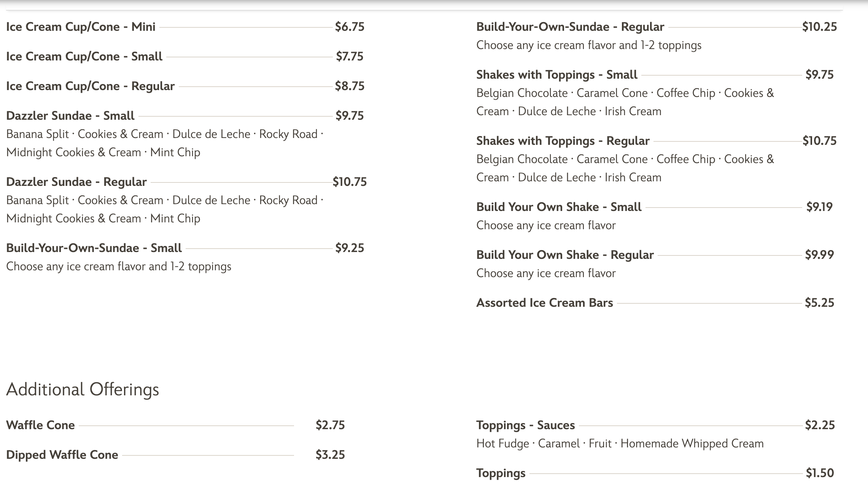The height and width of the screenshot is (482, 868).
Task: Select Build-Your-Own-Sundae - Small item
Action: [94, 248]
